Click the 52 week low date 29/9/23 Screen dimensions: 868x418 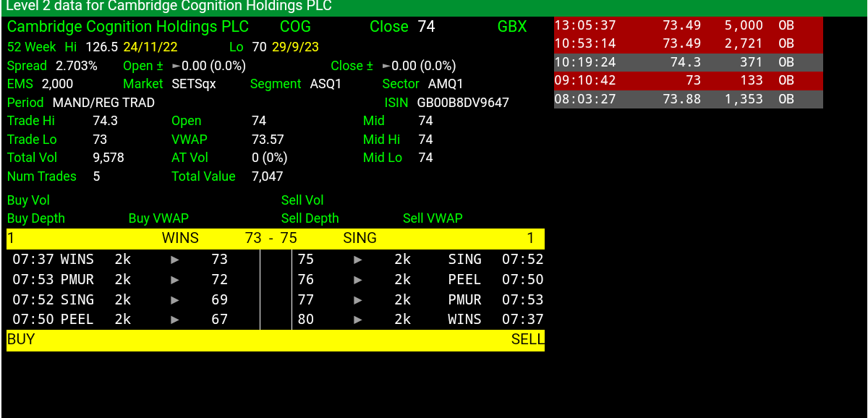click(296, 47)
